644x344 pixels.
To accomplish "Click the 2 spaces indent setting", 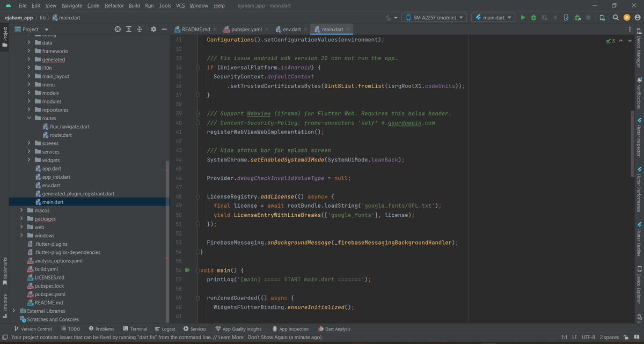I will (610, 338).
